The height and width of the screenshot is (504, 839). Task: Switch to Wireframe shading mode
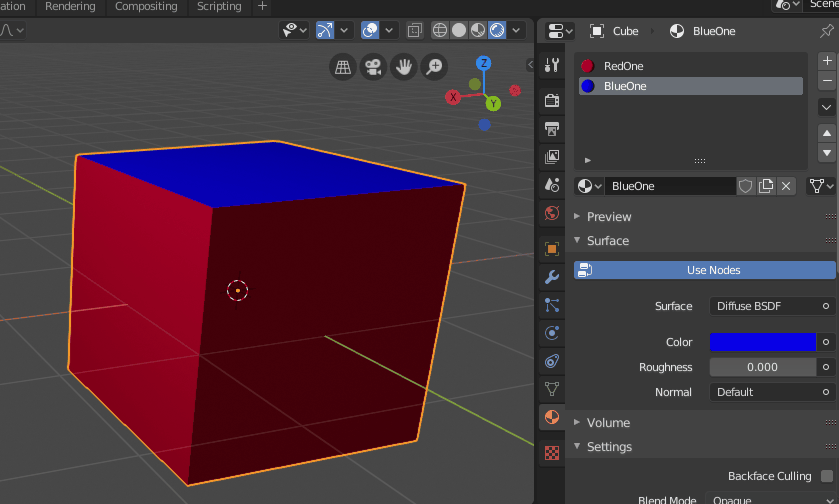[x=440, y=30]
